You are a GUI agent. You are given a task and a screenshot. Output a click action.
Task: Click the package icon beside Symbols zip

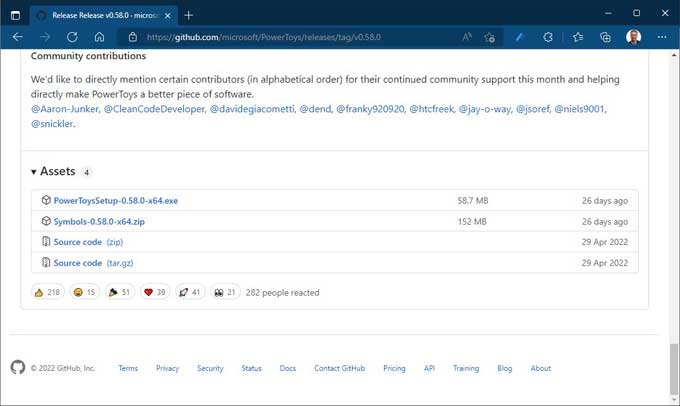46,221
